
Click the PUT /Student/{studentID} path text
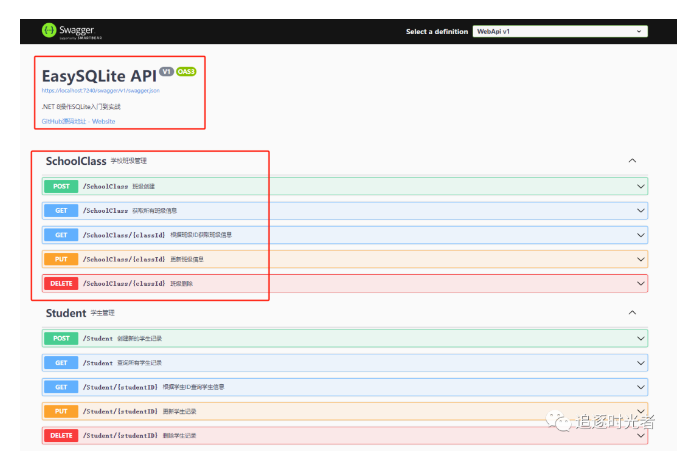(120, 411)
